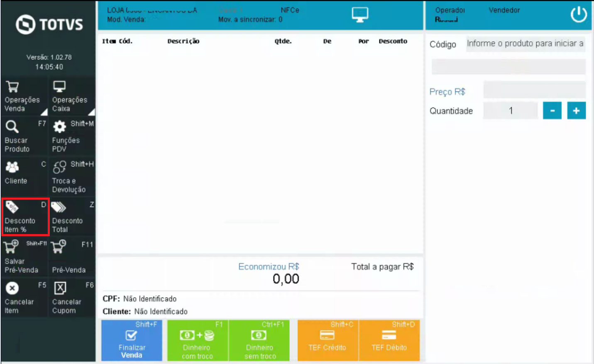Viewport: 594px width, 364px height.
Task: Click the Vendedor label in header
Action: pos(504,10)
